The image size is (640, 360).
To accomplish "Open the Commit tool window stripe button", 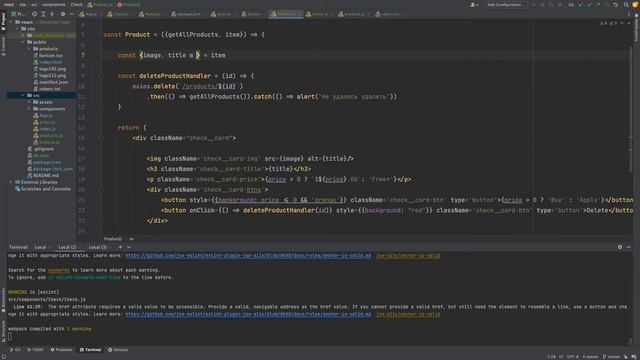I will pyautogui.click(x=3, y=46).
